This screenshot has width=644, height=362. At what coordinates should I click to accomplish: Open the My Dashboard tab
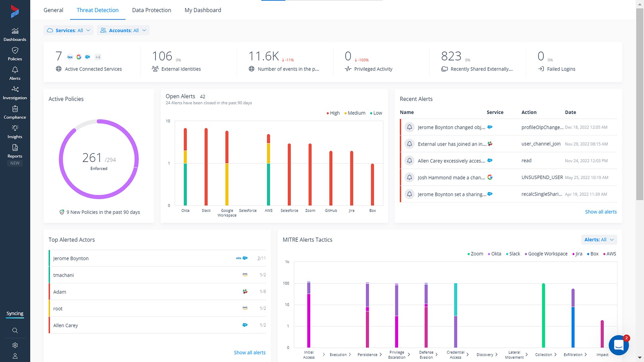(x=203, y=10)
